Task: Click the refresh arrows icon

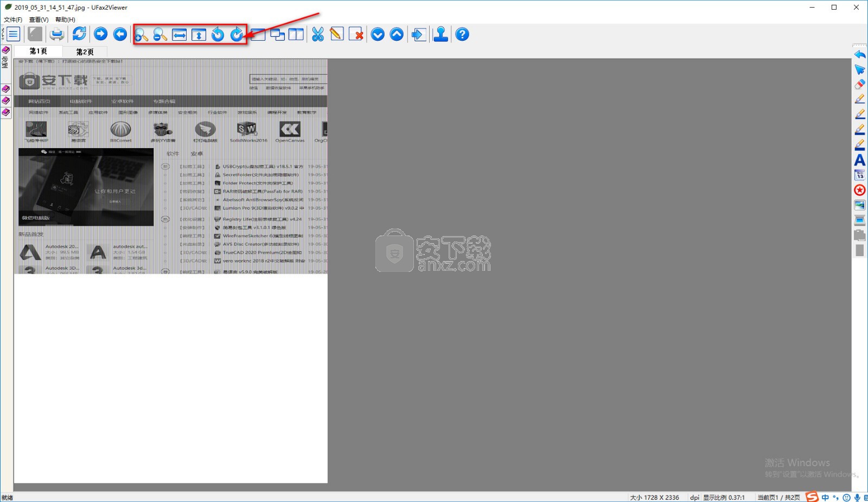Action: (x=79, y=34)
